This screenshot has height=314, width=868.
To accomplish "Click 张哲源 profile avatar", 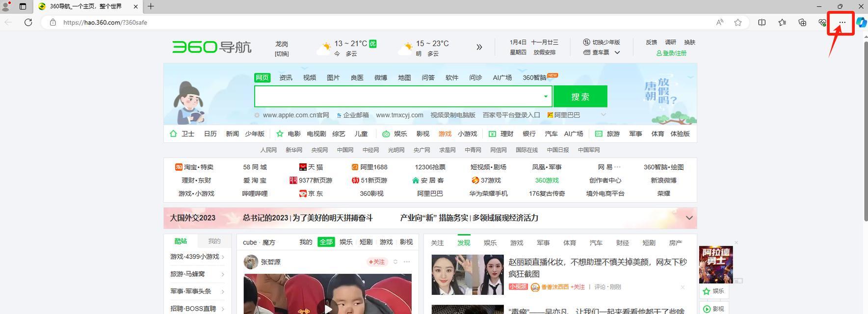I will [x=251, y=262].
